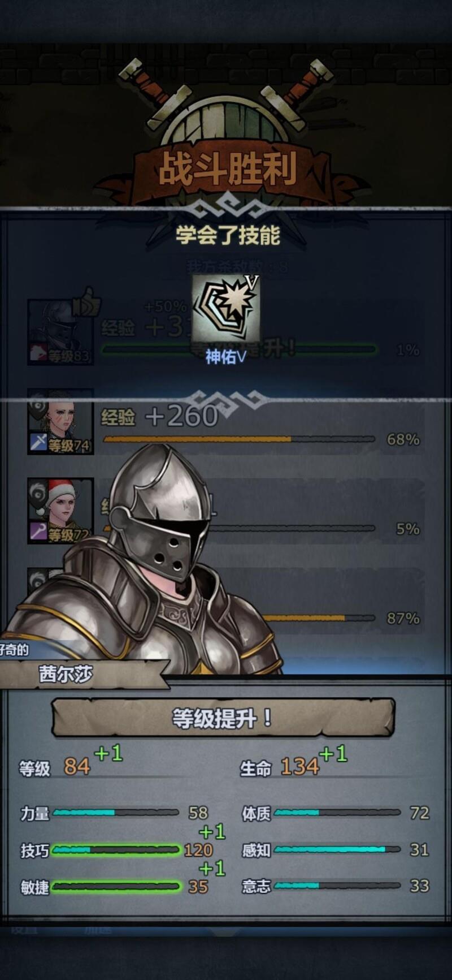The image size is (452, 980).
Task: Select the Santa-hat level 72 character portrait
Action: click(60, 511)
